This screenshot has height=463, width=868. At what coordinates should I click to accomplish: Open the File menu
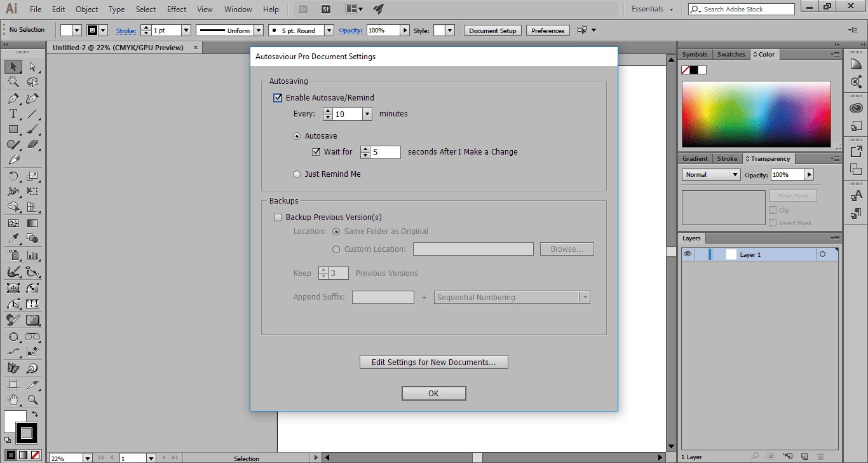tap(36, 10)
